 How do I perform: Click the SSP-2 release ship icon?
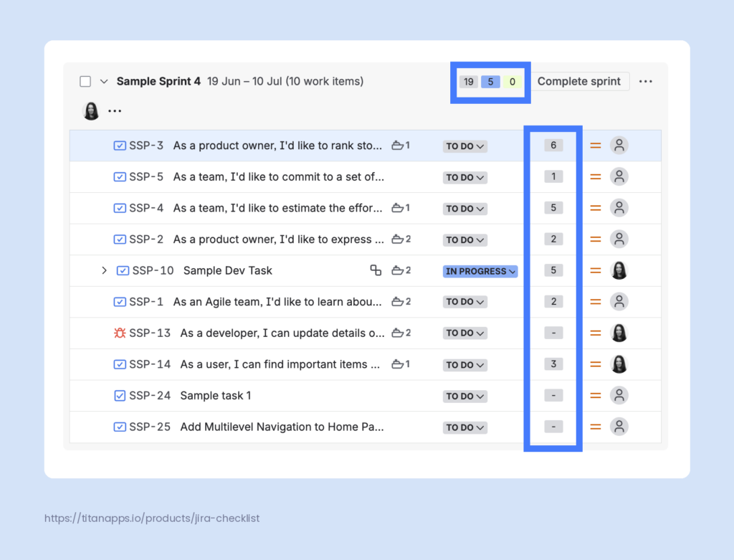(397, 239)
